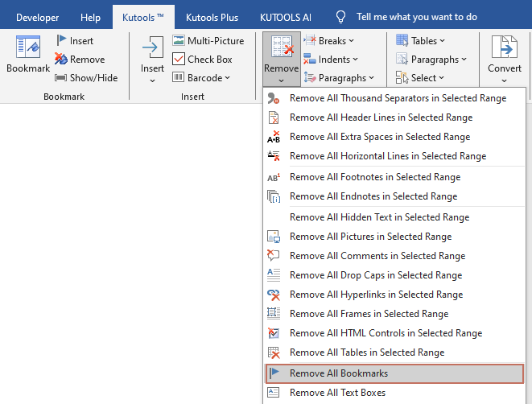This screenshot has width=532, height=404.
Task: Switch to the Help tab
Action: 90,17
